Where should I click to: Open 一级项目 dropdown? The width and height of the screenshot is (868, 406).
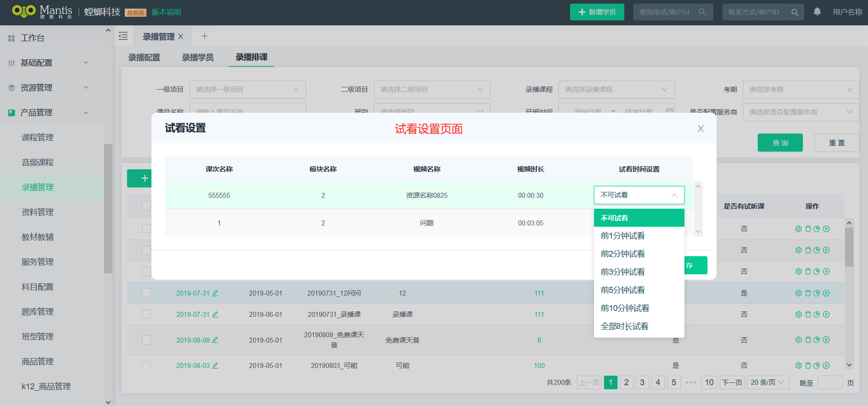coord(248,90)
